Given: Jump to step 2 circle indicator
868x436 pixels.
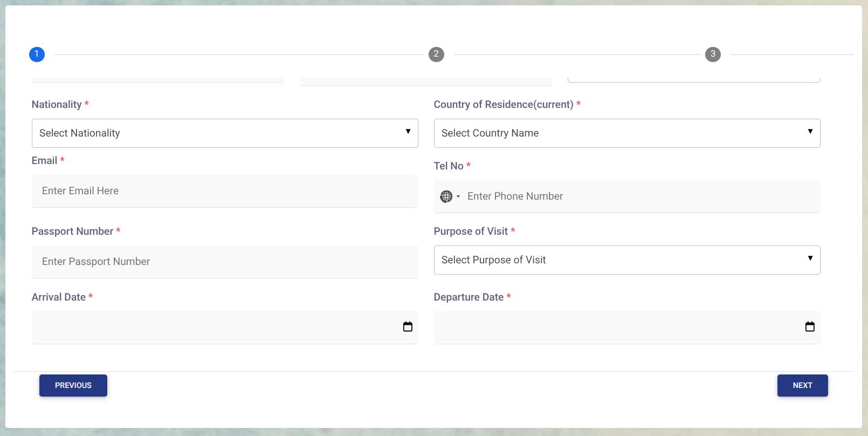Looking at the screenshot, I should pyautogui.click(x=436, y=54).
